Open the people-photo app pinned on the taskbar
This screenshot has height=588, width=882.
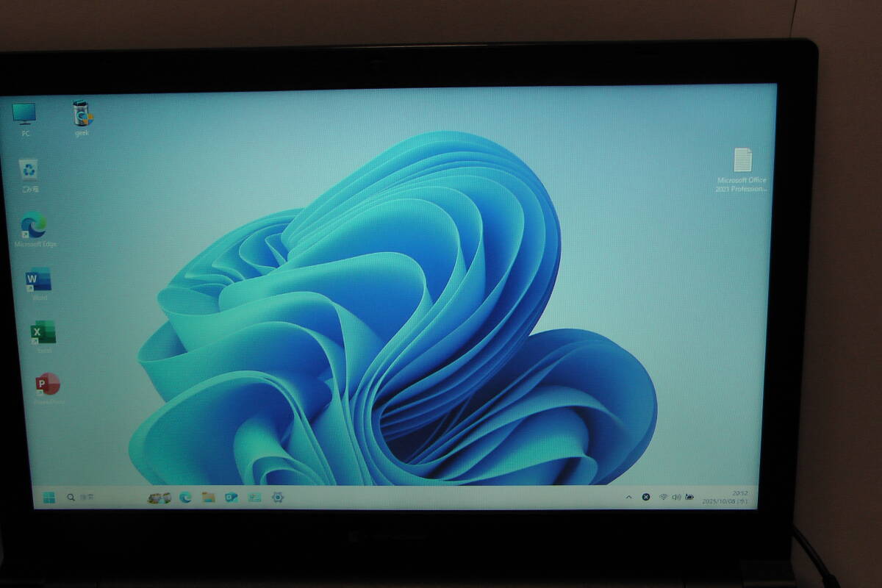click(x=159, y=498)
